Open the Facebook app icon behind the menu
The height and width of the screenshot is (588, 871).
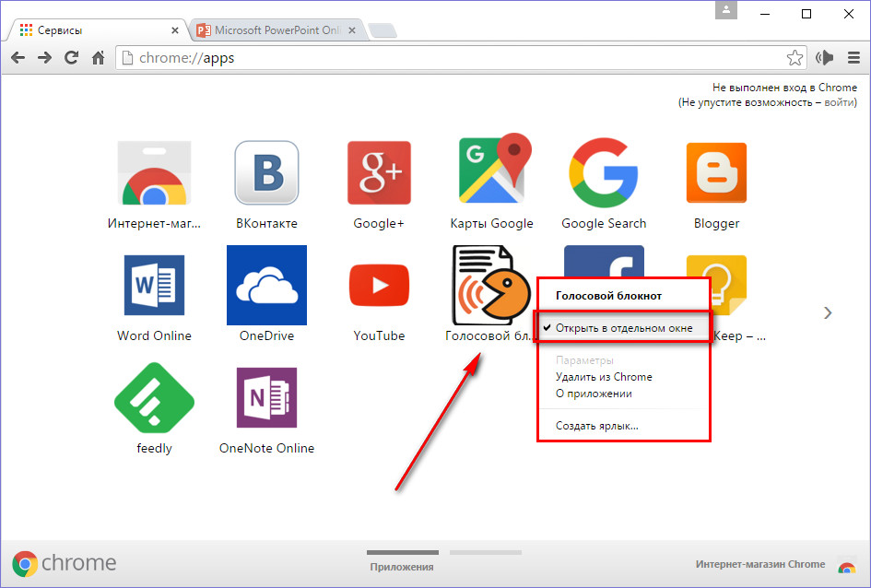point(604,261)
